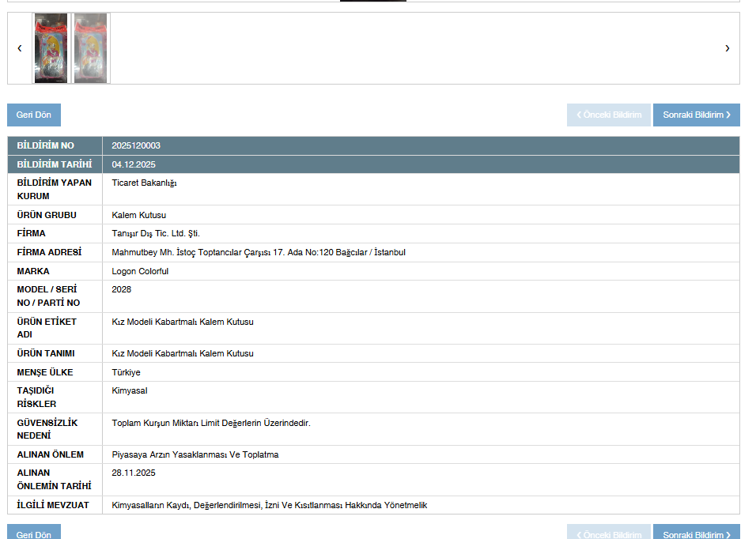
Task: Click the Ticaret Bakanlığı value
Action: [144, 183]
